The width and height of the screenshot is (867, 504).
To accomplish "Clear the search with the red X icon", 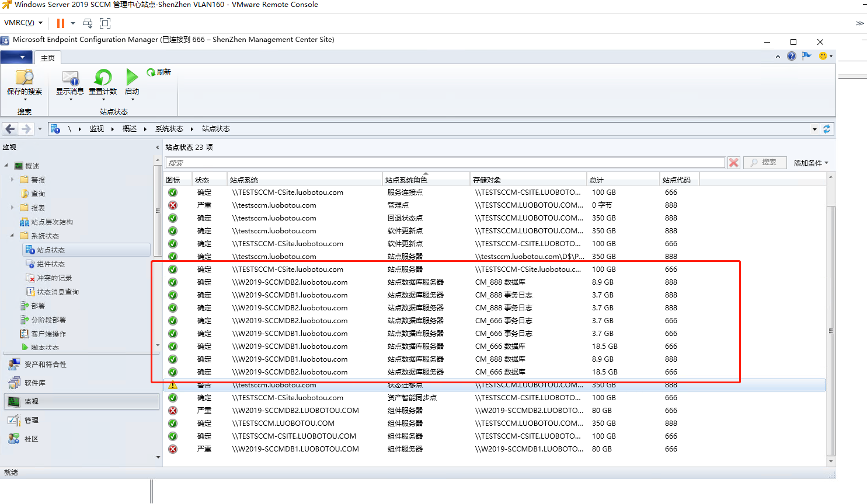I will coord(734,163).
